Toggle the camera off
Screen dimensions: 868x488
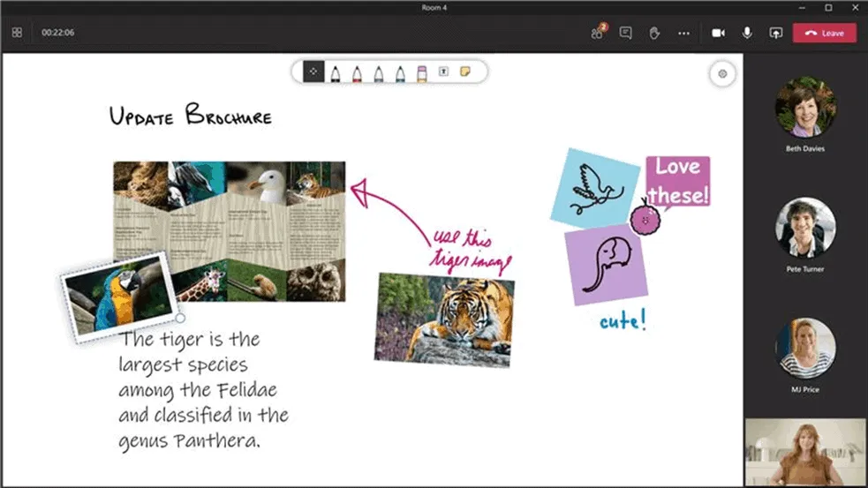(718, 33)
